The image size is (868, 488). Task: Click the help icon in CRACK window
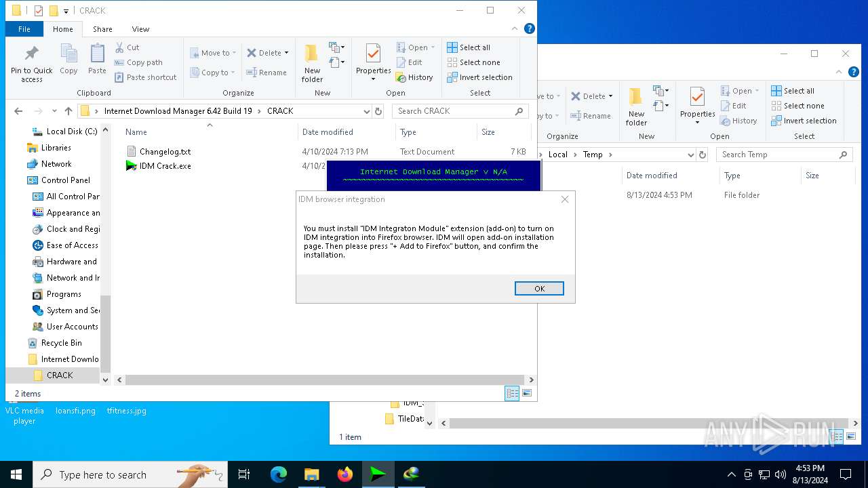530,29
